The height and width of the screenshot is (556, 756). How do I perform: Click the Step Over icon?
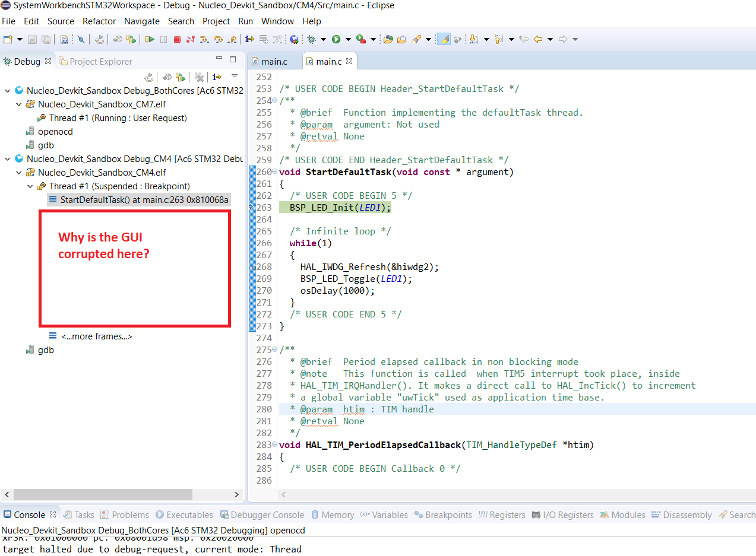[218, 39]
